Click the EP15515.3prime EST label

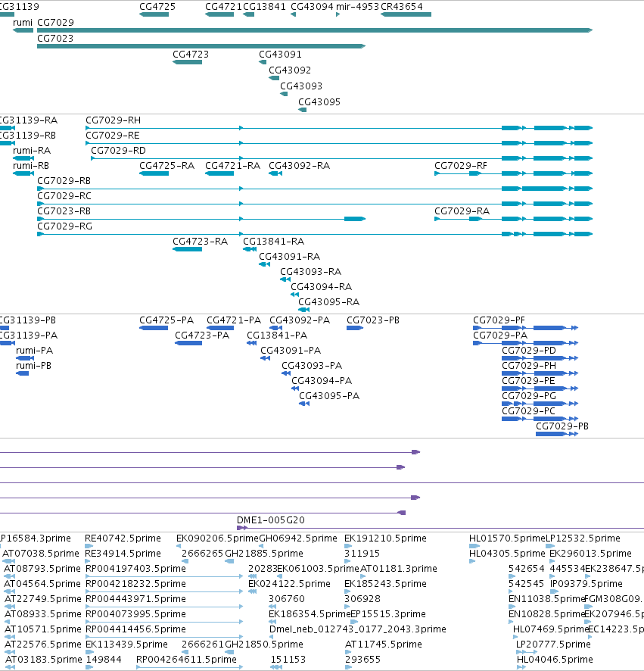point(388,614)
